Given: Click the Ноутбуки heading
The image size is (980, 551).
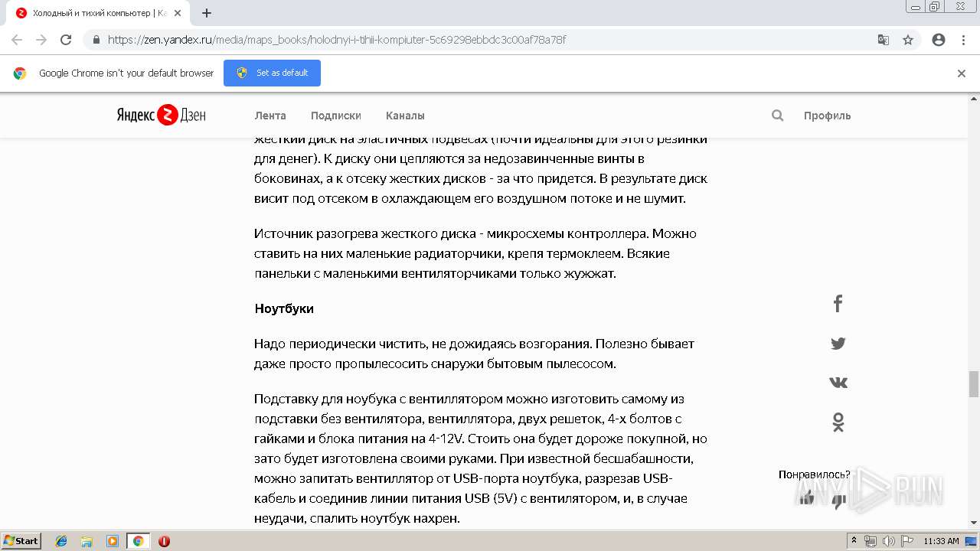Looking at the screenshot, I should click(284, 308).
